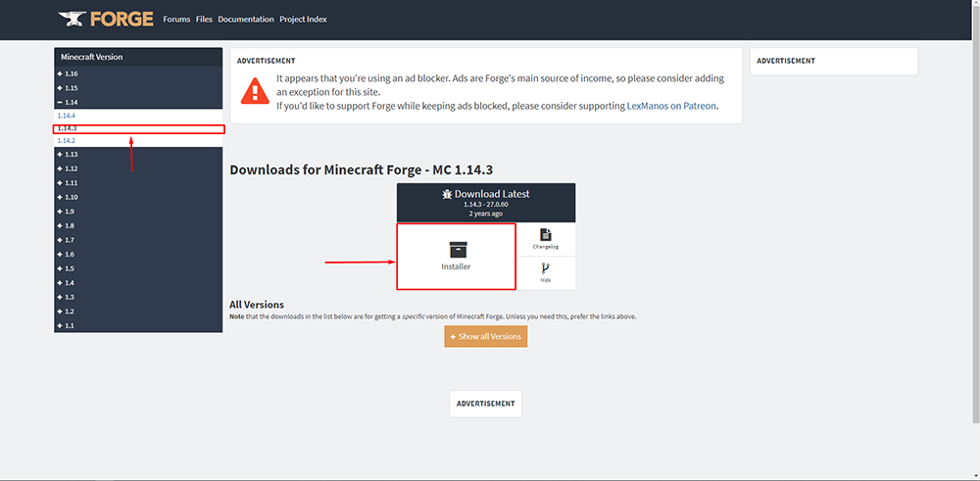Image resolution: width=980 pixels, height=481 pixels.
Task: Follow the LexManos on Patreon link
Action: (671, 106)
